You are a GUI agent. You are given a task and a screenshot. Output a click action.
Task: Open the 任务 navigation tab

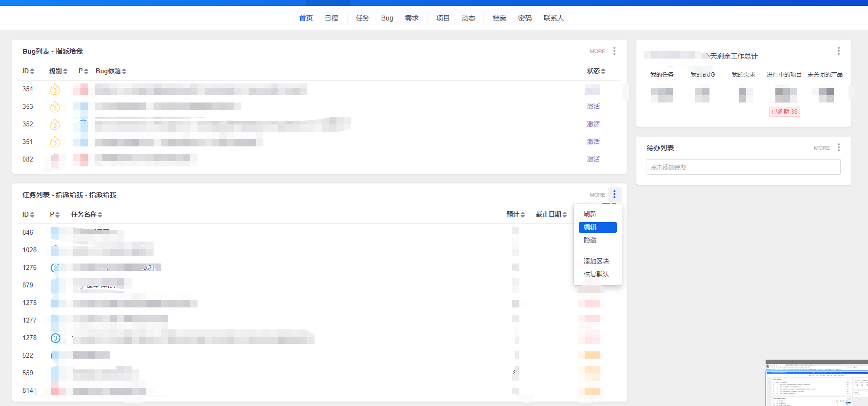tap(362, 18)
